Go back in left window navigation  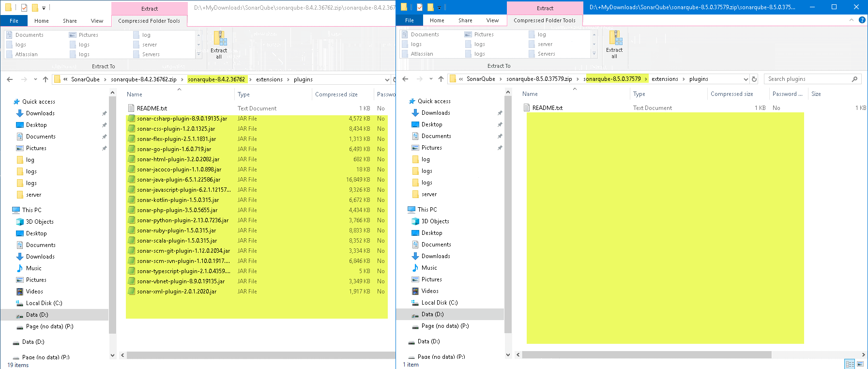(10, 79)
